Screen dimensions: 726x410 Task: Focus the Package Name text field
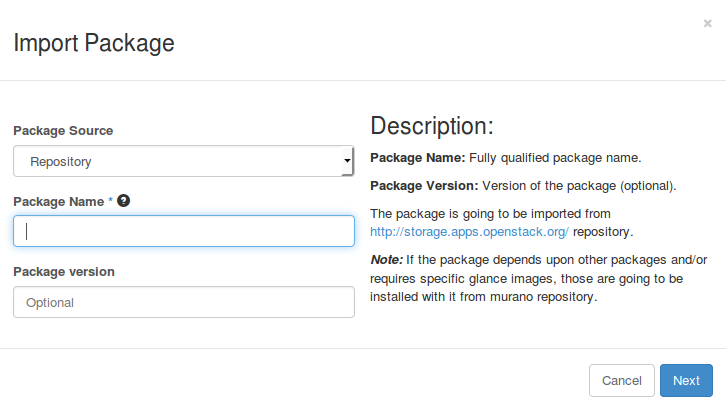(x=183, y=231)
